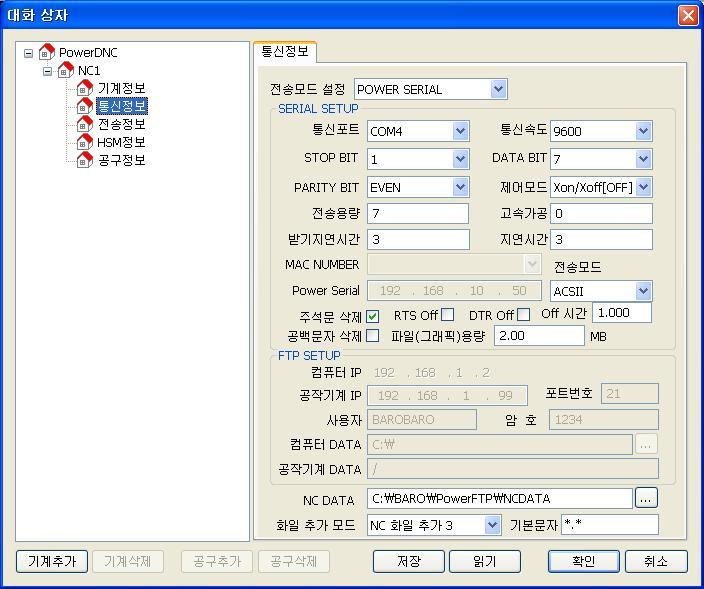Enable the DTR Off checkbox
Image resolution: width=704 pixels, height=589 pixels.
(523, 314)
